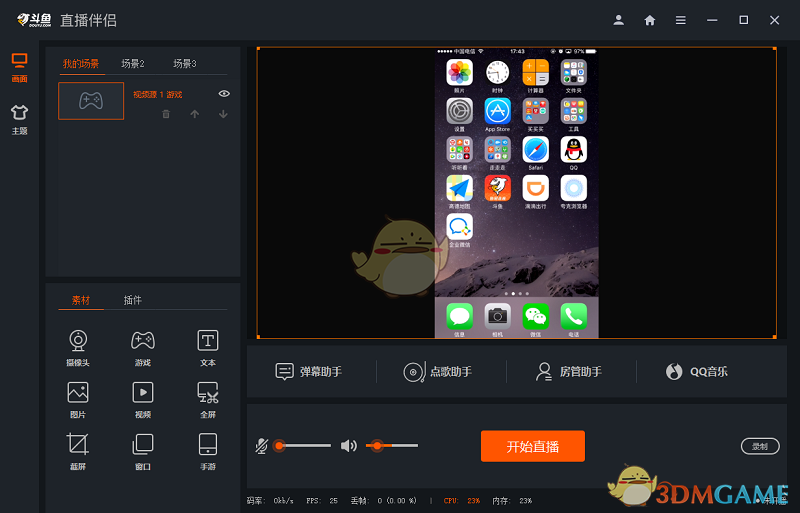The width and height of the screenshot is (800, 513).
Task: Minimize the 直播伴侣 window
Action: 712,20
